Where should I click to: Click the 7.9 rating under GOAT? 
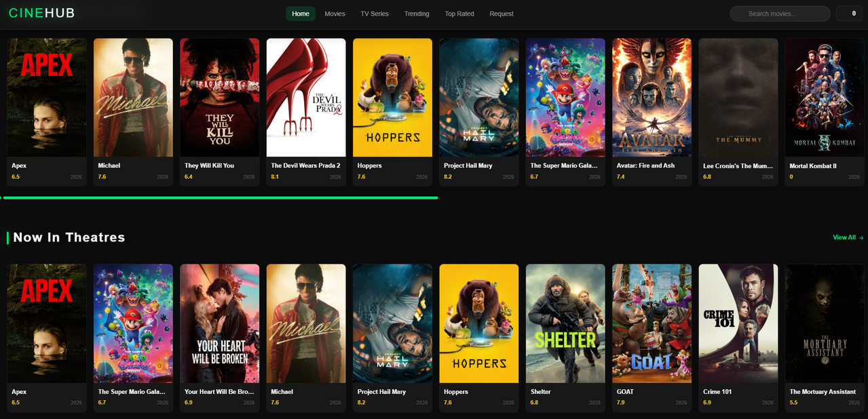[620, 403]
